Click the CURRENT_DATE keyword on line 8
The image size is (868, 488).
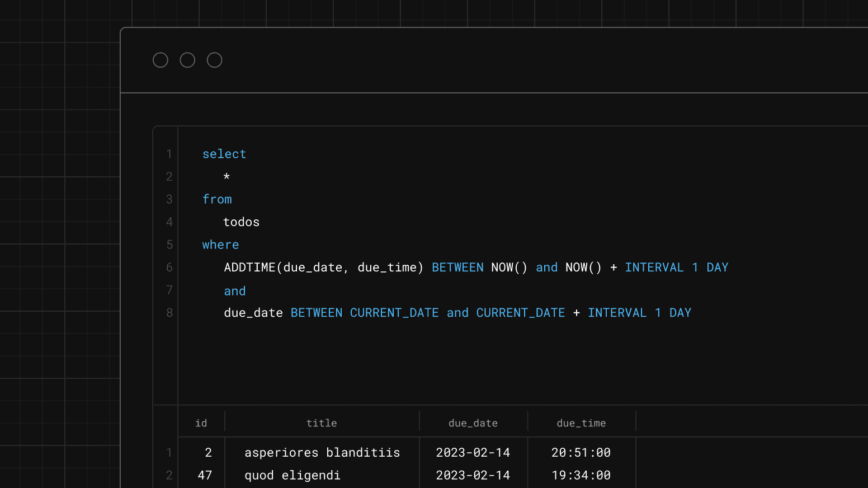(394, 312)
